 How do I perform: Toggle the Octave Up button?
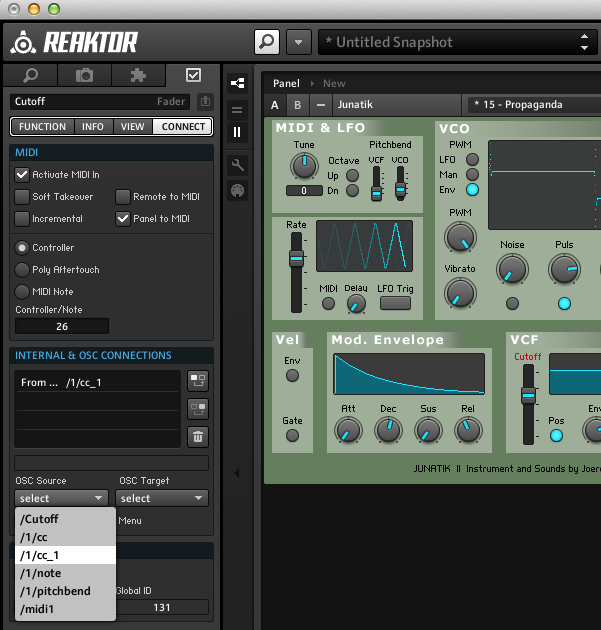coord(352,176)
